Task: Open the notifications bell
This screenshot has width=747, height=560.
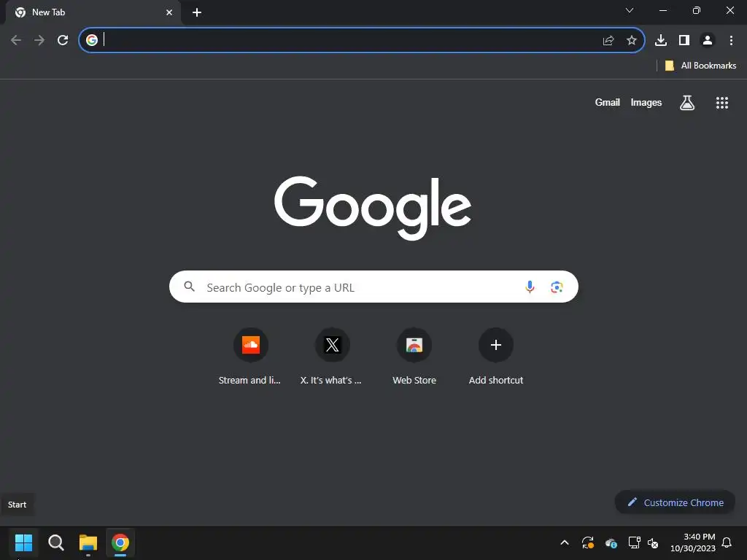Action: [727, 542]
